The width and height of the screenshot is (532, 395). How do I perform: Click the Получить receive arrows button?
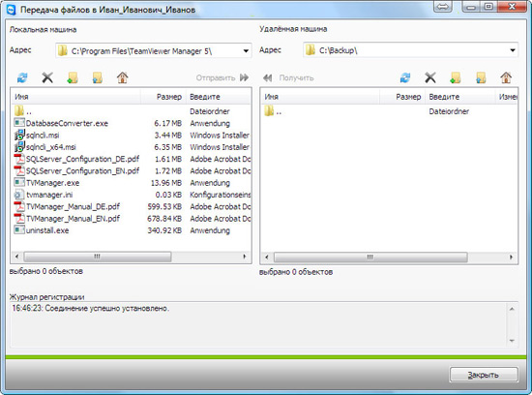pos(267,78)
